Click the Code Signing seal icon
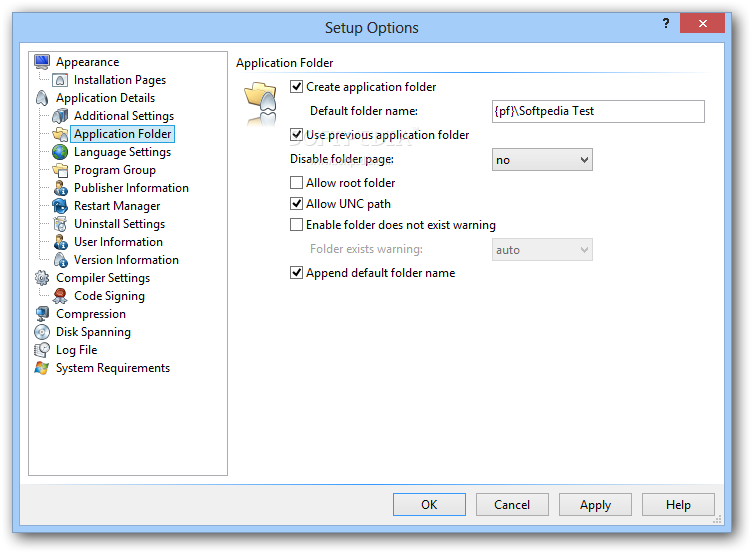This screenshot has width=752, height=553. click(60, 296)
